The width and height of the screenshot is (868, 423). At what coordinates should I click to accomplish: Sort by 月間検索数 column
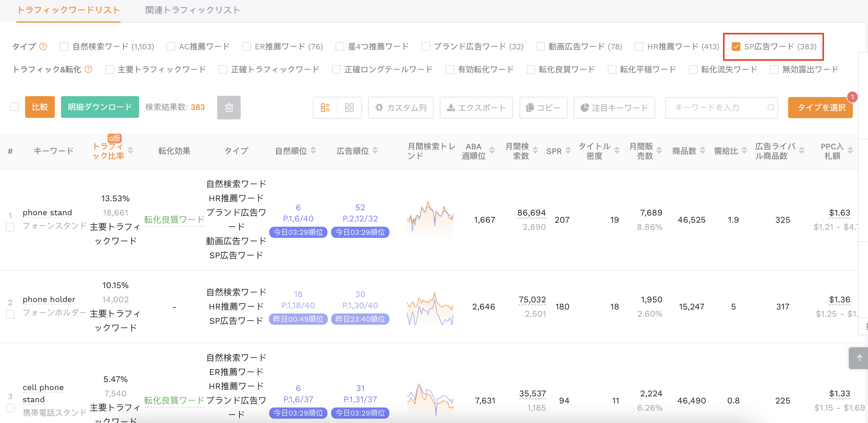pyautogui.click(x=535, y=150)
